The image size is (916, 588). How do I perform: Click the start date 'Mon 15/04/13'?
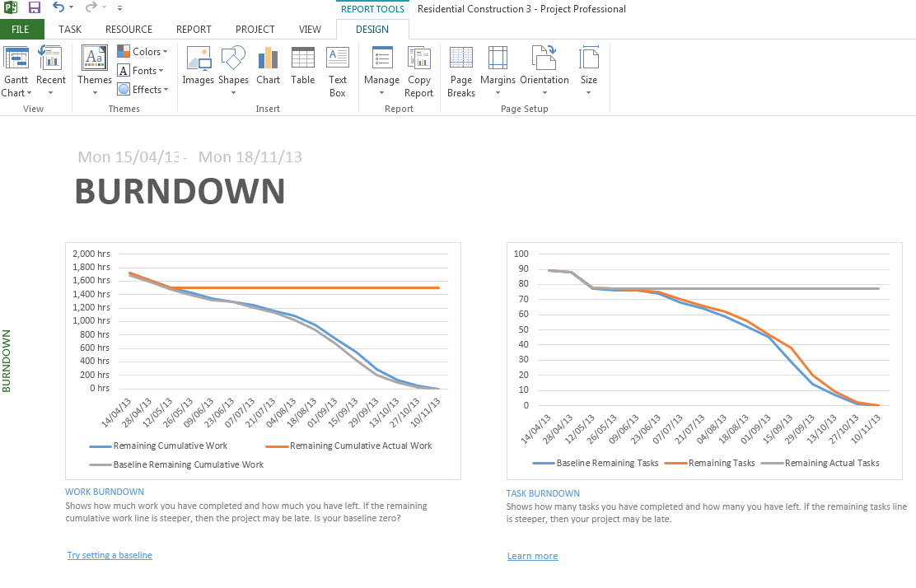point(129,157)
